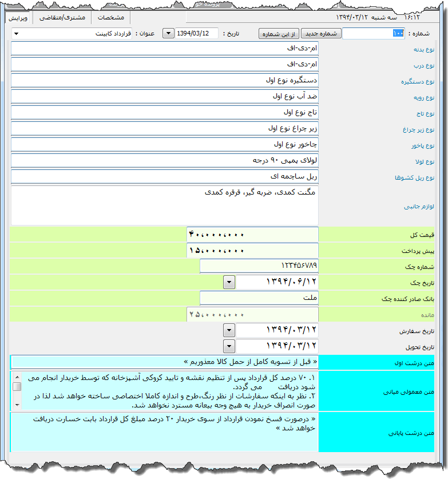The width and height of the screenshot is (448, 479).
Task: Click the نوع ریل کشوها label
Action: tap(414, 178)
